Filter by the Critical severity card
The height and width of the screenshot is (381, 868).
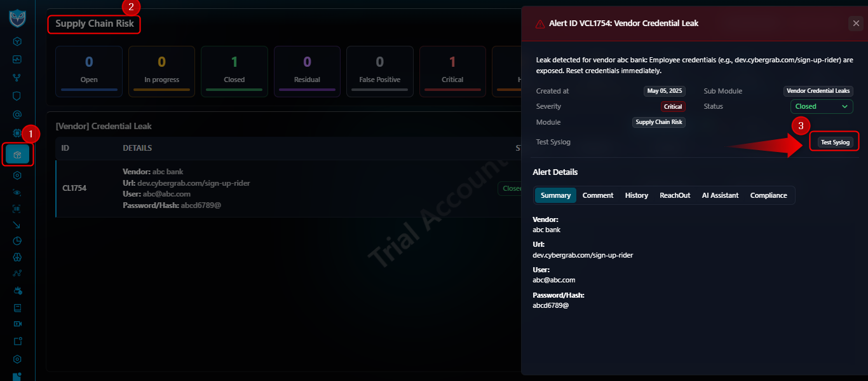pos(452,71)
